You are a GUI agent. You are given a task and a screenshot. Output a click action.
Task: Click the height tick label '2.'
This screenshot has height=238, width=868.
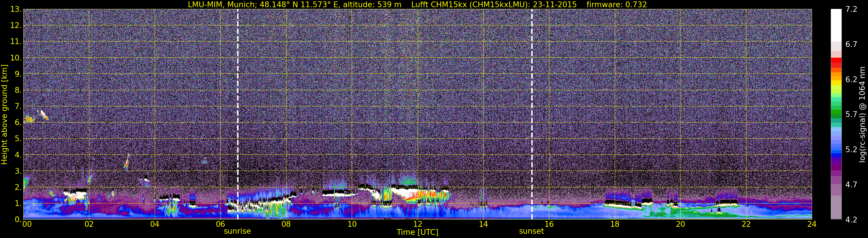click(18, 187)
